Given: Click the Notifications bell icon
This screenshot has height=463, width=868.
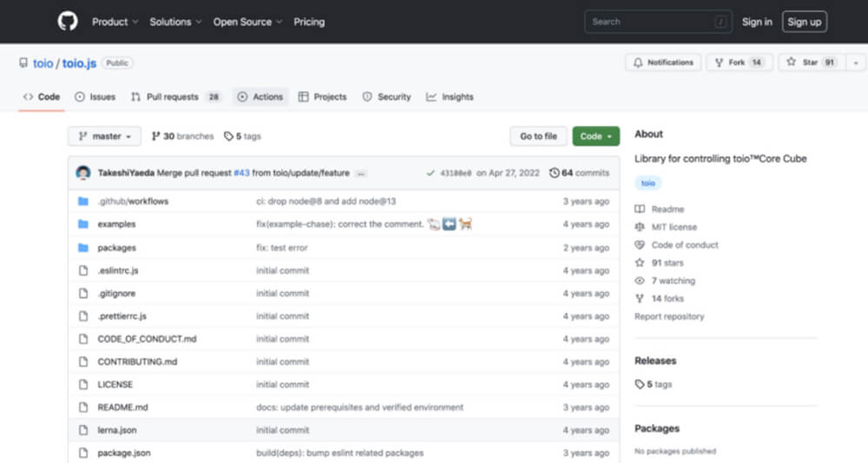Looking at the screenshot, I should coord(638,63).
